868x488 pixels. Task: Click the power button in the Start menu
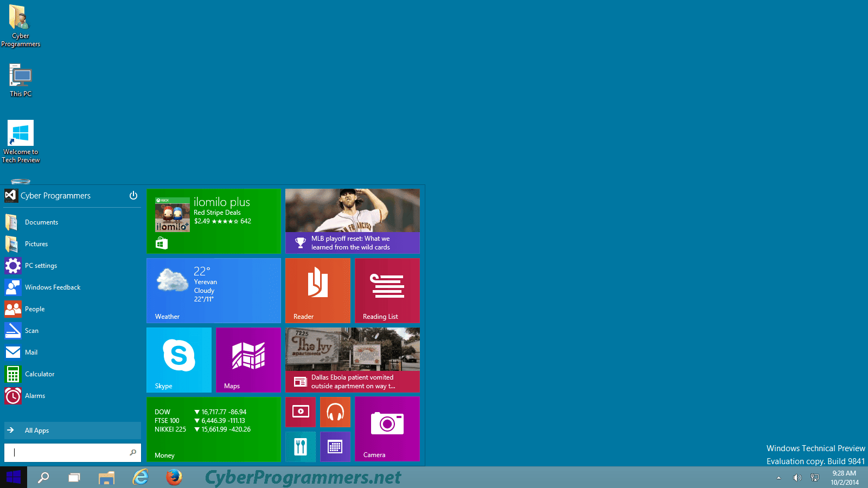pyautogui.click(x=133, y=195)
